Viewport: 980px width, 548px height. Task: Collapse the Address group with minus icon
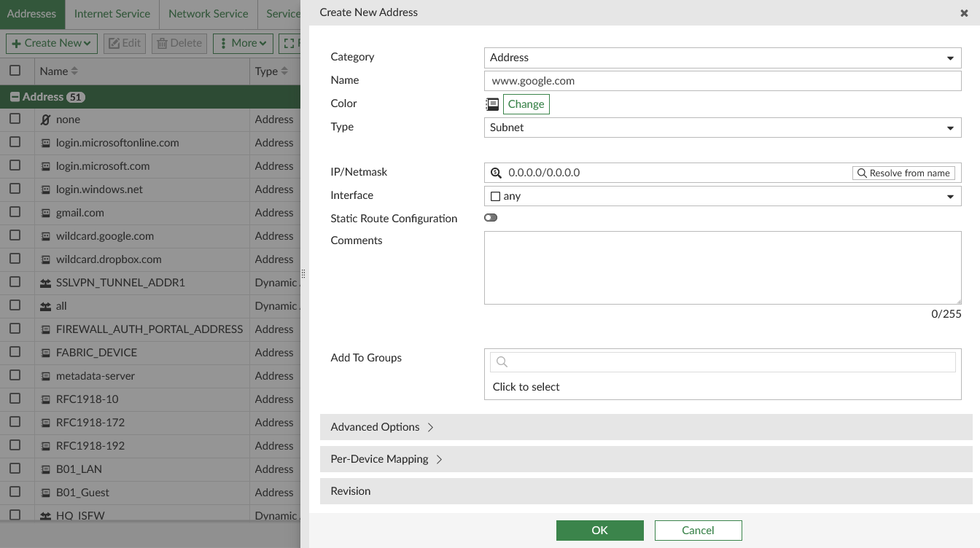coord(14,97)
